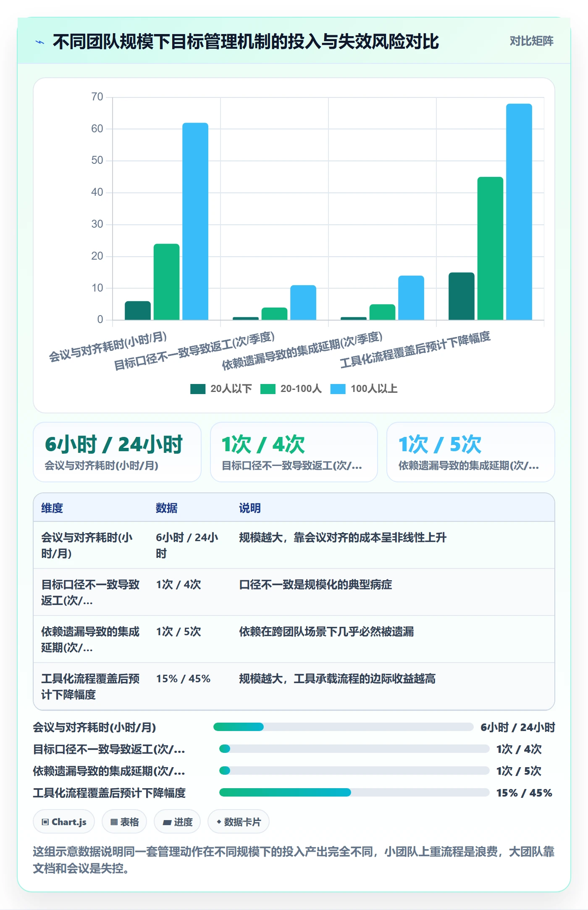Click the 依赖在跨团队场景下几乎必然被遗漏 cell
The height and width of the screenshot is (910, 588).
point(326,632)
